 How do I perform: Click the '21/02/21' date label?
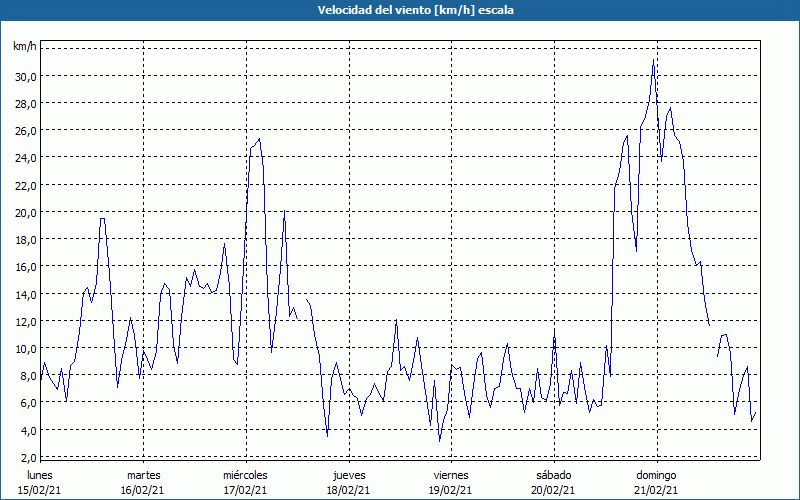click(656, 490)
